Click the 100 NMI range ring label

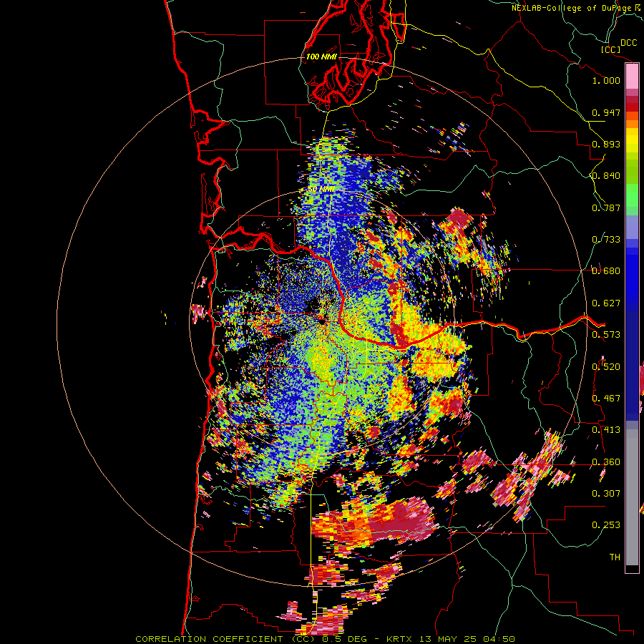tap(321, 57)
